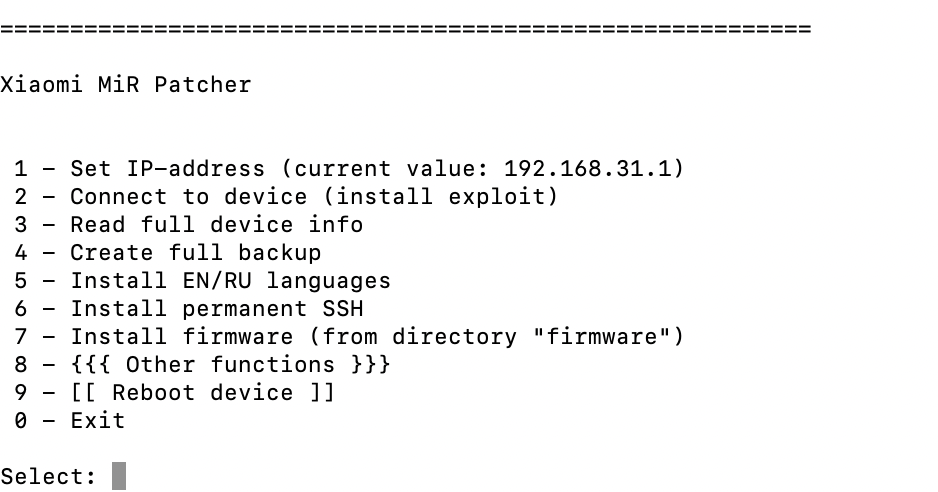This screenshot has height=492, width=938.
Task: Click the number 9 before Reboot device
Action: point(20,393)
